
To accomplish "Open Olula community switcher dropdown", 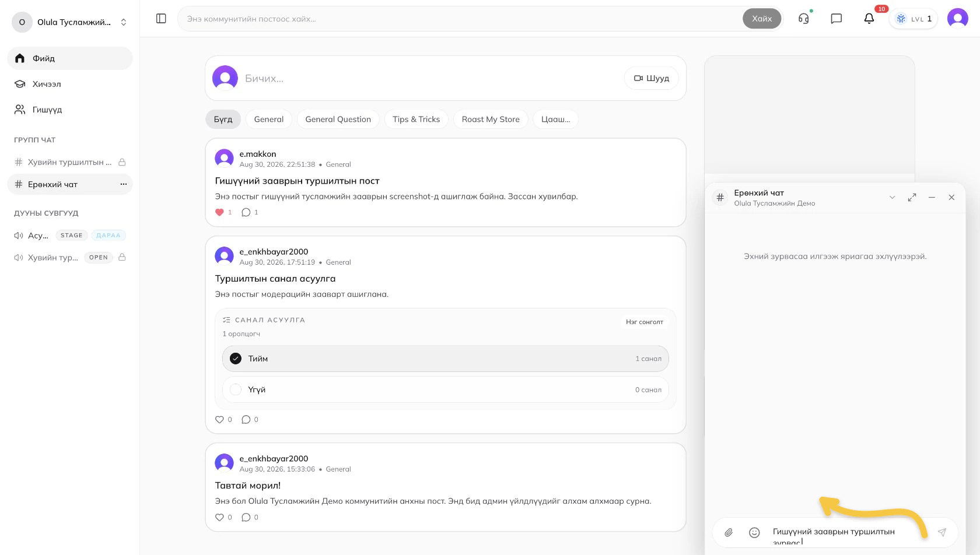I will (70, 22).
